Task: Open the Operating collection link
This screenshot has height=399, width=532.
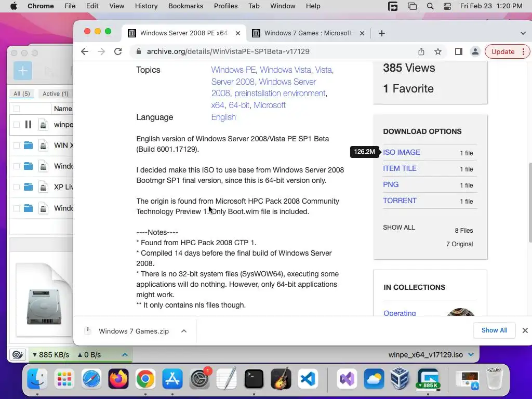Action: click(400, 313)
